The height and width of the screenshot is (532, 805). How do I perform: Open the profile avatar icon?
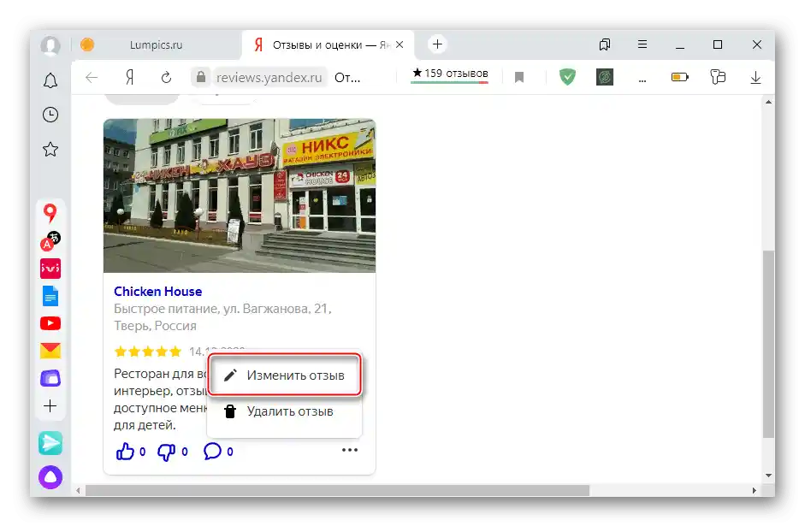pyautogui.click(x=50, y=45)
